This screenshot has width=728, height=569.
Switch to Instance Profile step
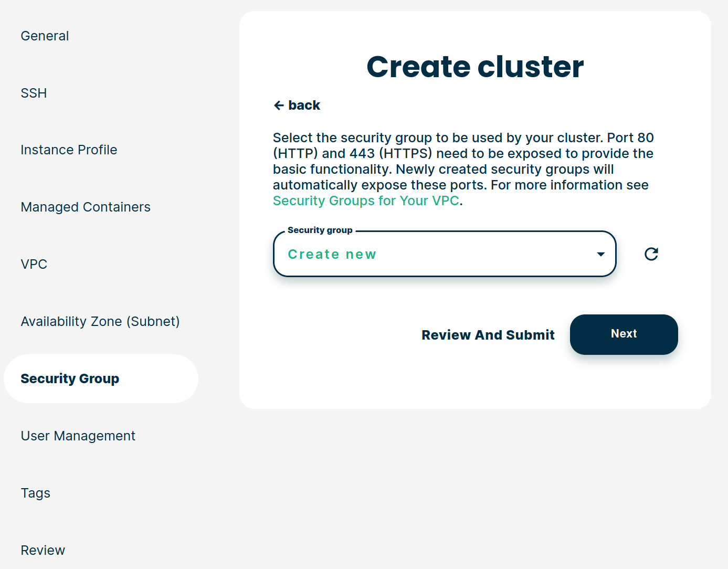click(69, 150)
